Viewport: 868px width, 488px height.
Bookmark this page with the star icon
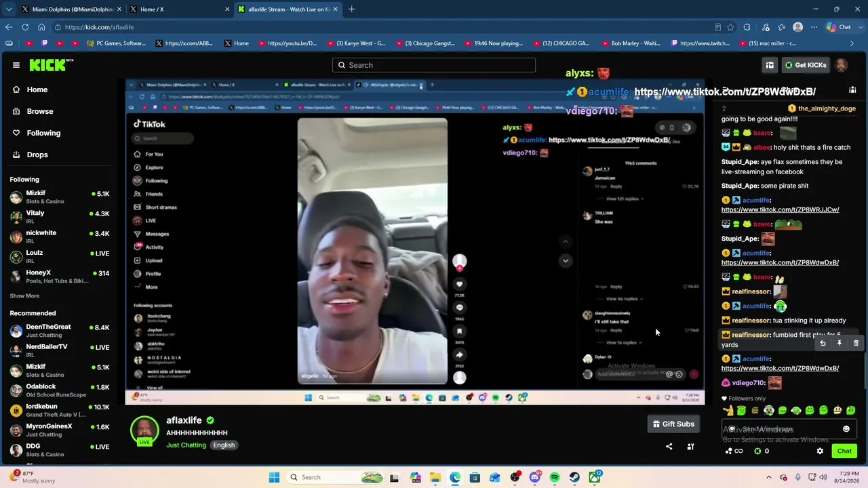(x=730, y=27)
